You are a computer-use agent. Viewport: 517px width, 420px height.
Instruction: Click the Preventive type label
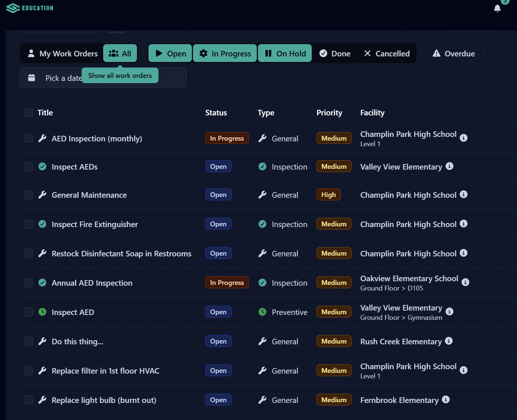289,312
